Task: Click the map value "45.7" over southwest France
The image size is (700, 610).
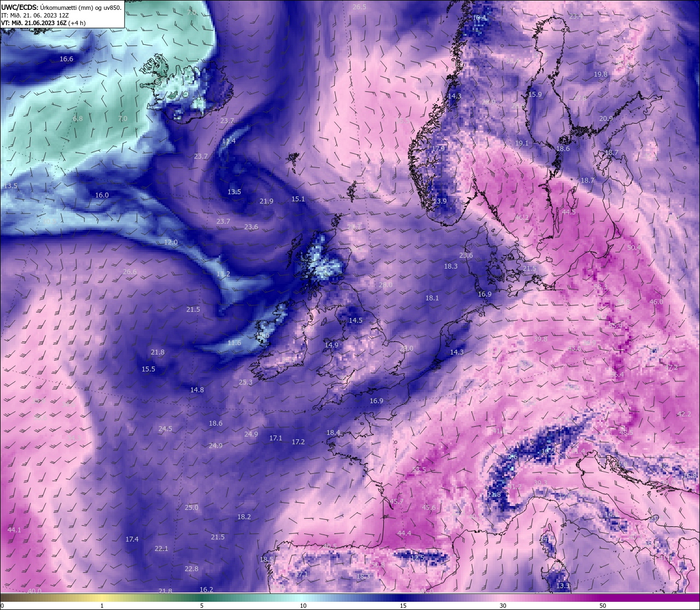Action: [396, 502]
